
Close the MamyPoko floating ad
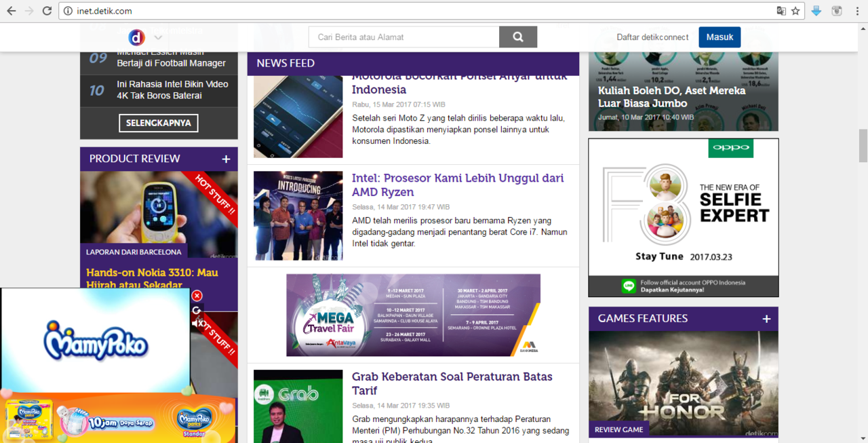pos(197,296)
